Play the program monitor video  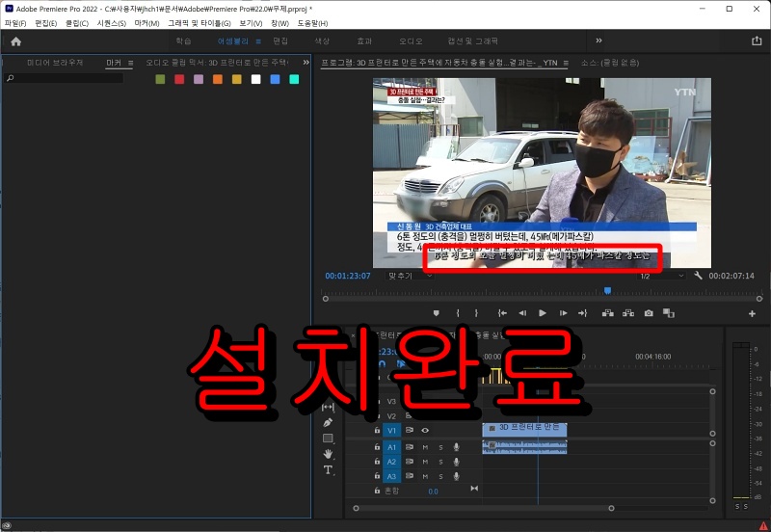pos(543,313)
